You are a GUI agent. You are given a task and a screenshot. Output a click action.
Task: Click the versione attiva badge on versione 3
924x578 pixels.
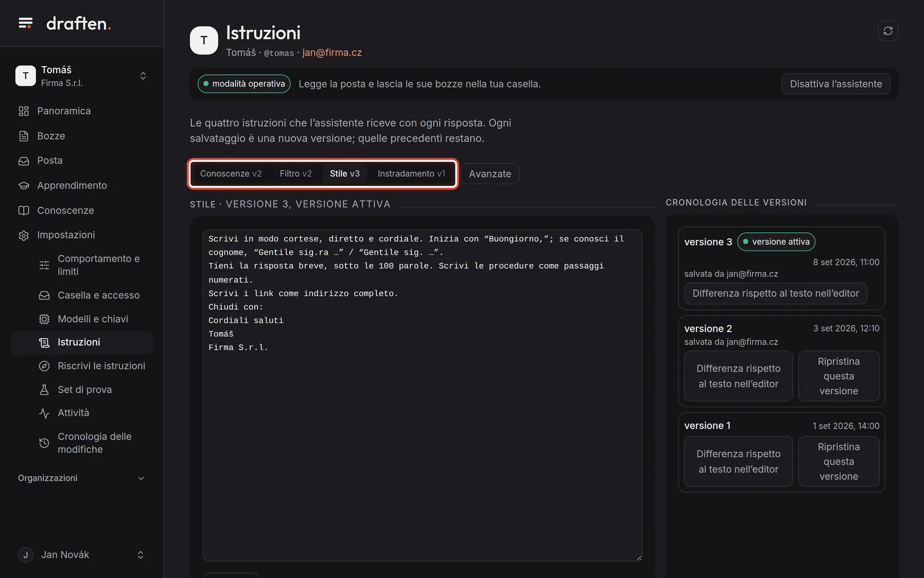point(776,242)
